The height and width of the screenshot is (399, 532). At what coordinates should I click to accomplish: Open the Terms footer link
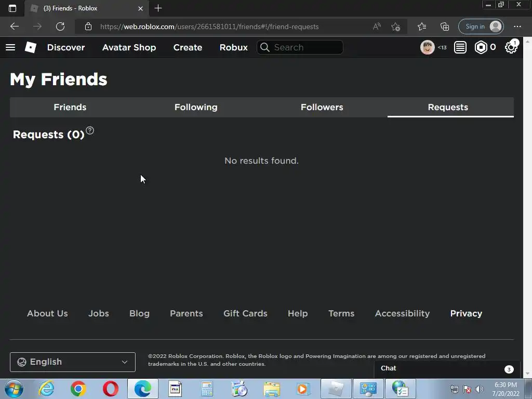point(341,313)
